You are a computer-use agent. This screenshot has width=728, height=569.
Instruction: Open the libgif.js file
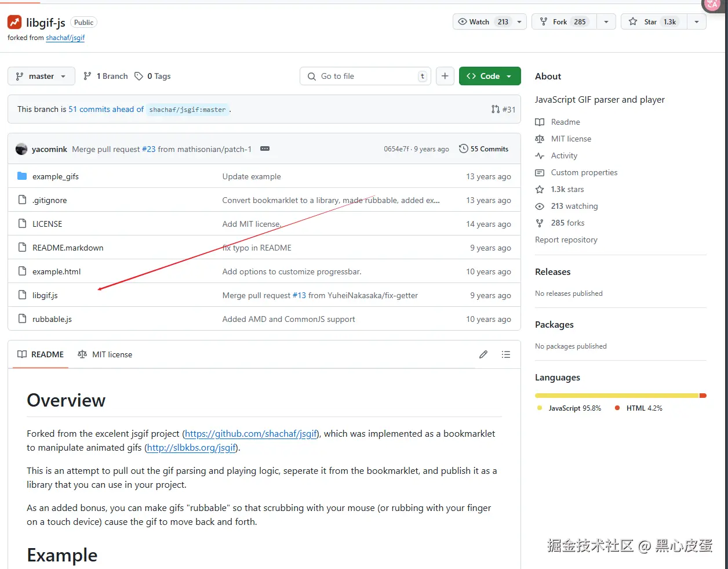[45, 295]
